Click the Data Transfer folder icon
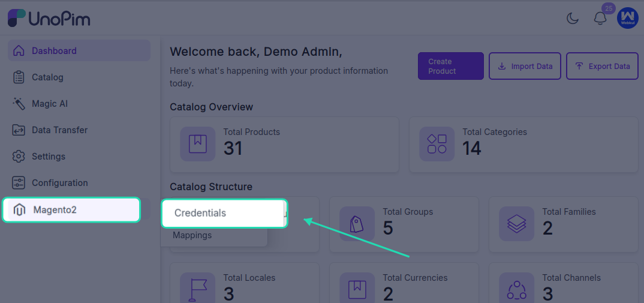Screen dimensions: 644x303 pyautogui.click(x=19, y=130)
